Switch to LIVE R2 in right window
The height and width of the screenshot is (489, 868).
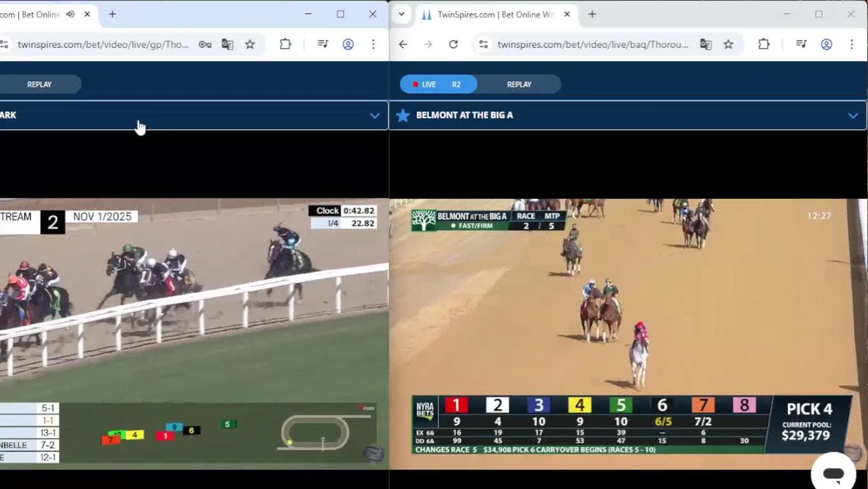pyautogui.click(x=438, y=84)
